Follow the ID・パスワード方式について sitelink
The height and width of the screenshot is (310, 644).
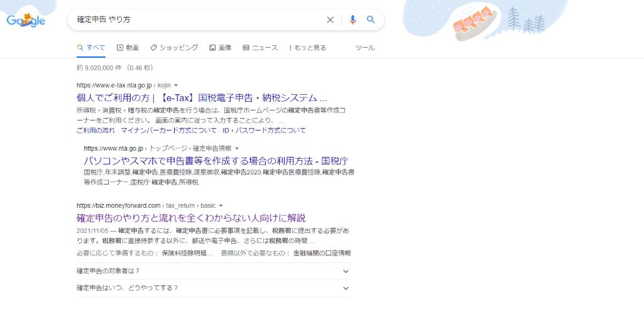pyautogui.click(x=264, y=131)
